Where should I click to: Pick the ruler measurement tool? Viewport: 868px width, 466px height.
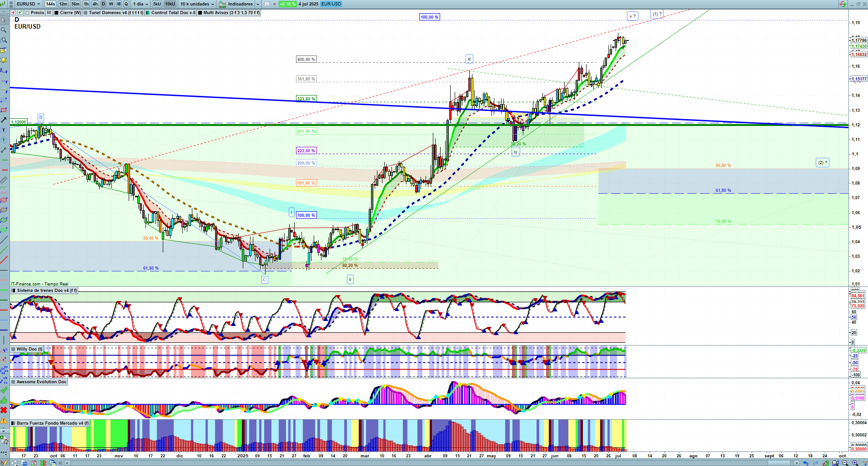4,180
